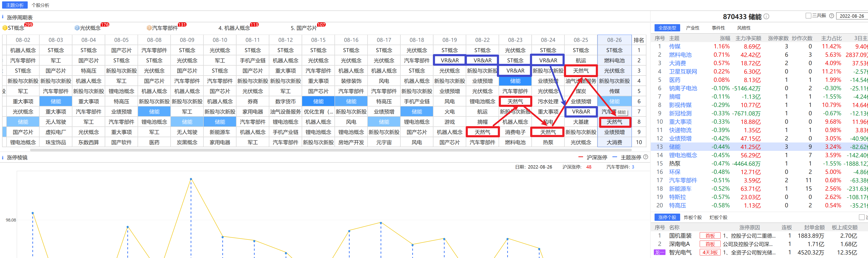
Task: Toggle the 沪深涨停 red legend line
Action: point(581,157)
